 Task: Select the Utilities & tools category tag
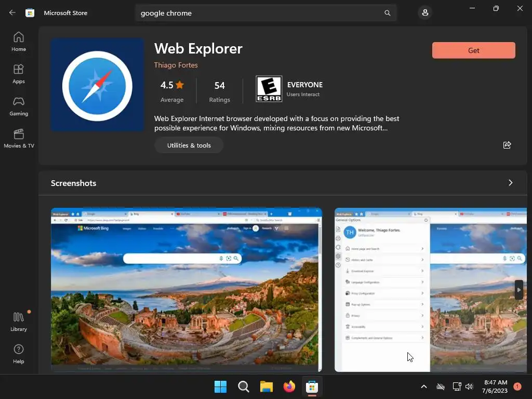pyautogui.click(x=189, y=145)
